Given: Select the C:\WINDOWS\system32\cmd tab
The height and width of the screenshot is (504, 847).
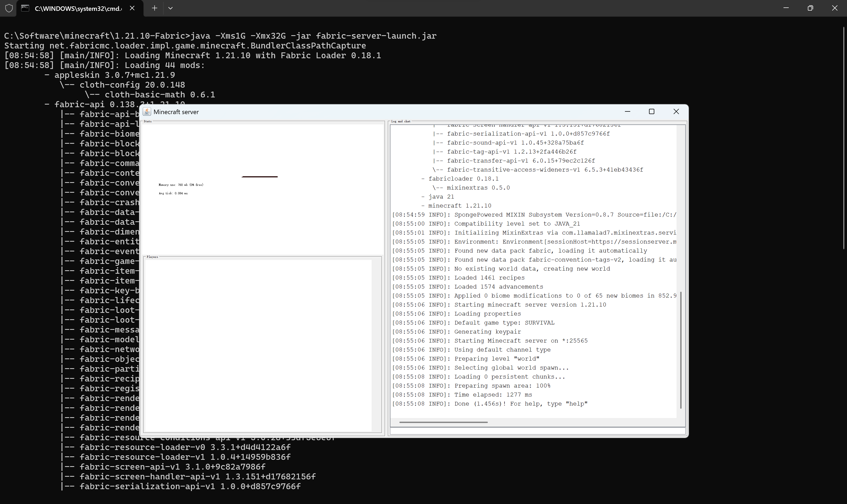Looking at the screenshot, I should point(78,8).
